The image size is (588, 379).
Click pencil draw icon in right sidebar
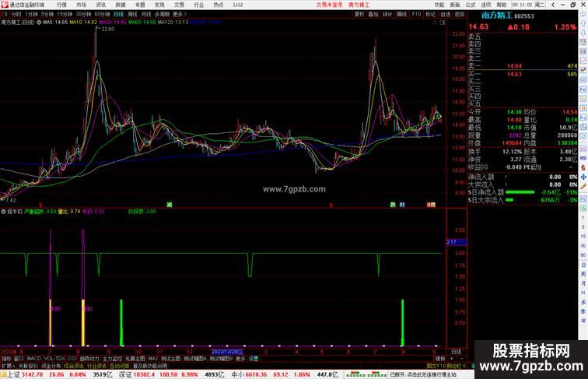point(583,186)
